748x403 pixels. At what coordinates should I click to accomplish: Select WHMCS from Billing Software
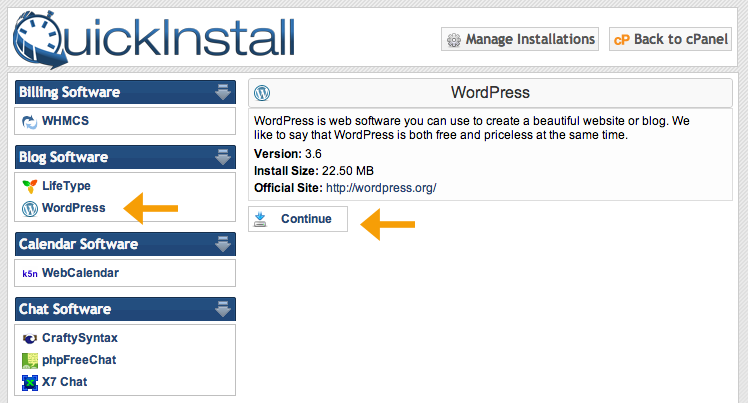[x=65, y=121]
